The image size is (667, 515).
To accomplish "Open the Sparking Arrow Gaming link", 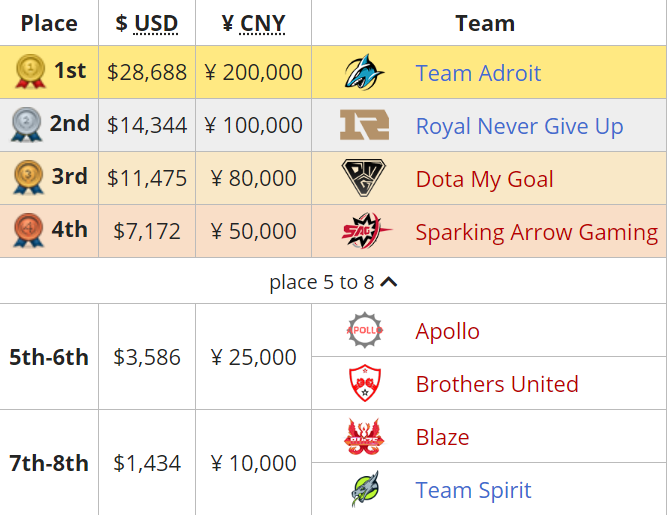I will (537, 232).
